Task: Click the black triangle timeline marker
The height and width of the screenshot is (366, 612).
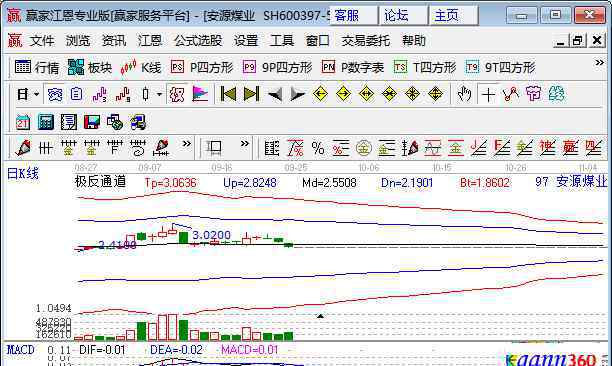Action: click(x=320, y=316)
